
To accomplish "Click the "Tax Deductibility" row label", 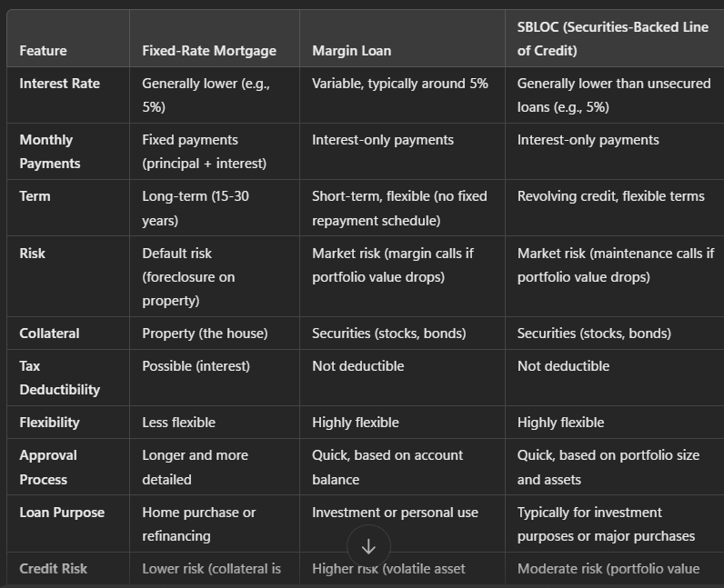I will (x=59, y=378).
